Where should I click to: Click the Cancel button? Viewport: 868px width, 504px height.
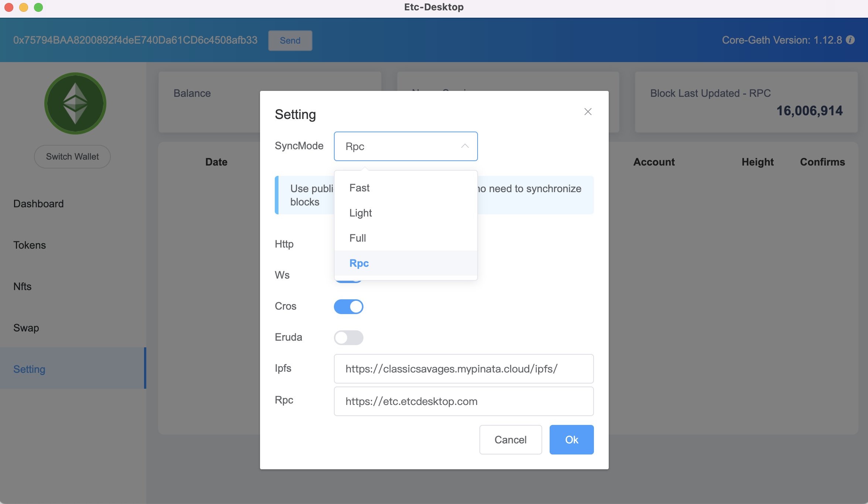[x=510, y=440]
